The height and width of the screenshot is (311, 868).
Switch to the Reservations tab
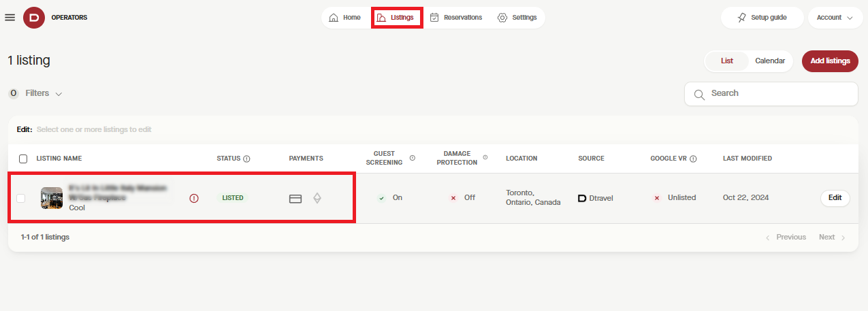pos(455,18)
